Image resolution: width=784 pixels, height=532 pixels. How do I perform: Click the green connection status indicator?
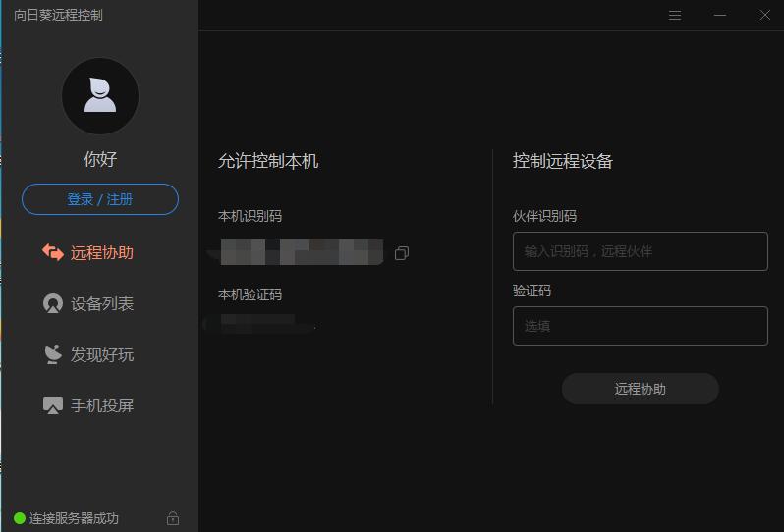[x=20, y=518]
